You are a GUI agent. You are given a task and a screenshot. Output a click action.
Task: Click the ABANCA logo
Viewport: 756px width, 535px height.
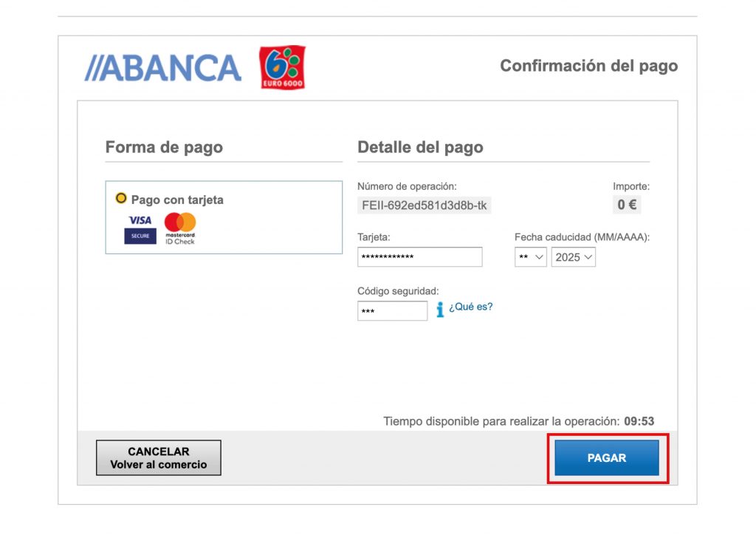pos(163,68)
